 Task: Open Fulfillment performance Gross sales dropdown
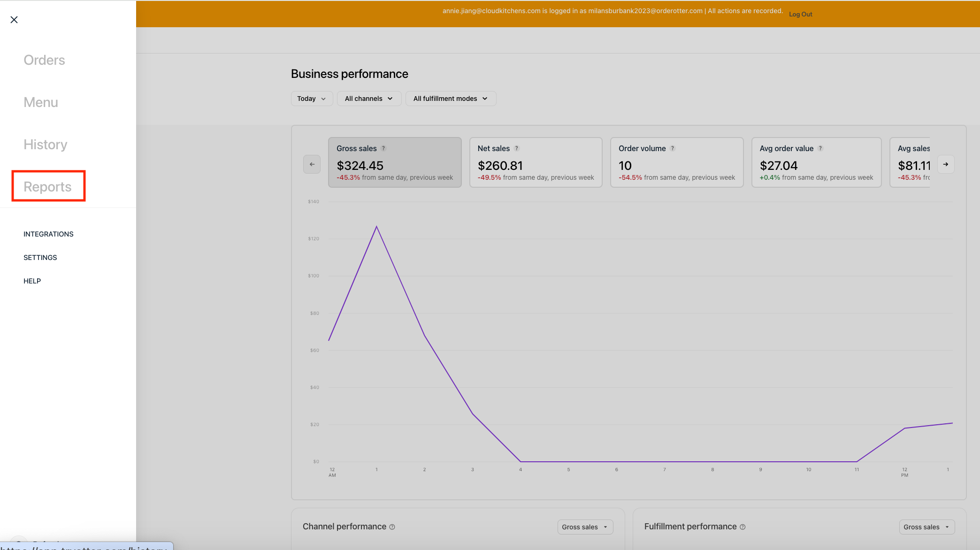926,527
